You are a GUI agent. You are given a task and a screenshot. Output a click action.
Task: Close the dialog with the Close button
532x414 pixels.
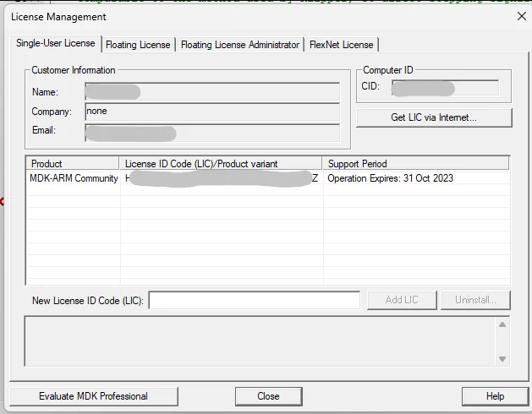[x=268, y=396]
